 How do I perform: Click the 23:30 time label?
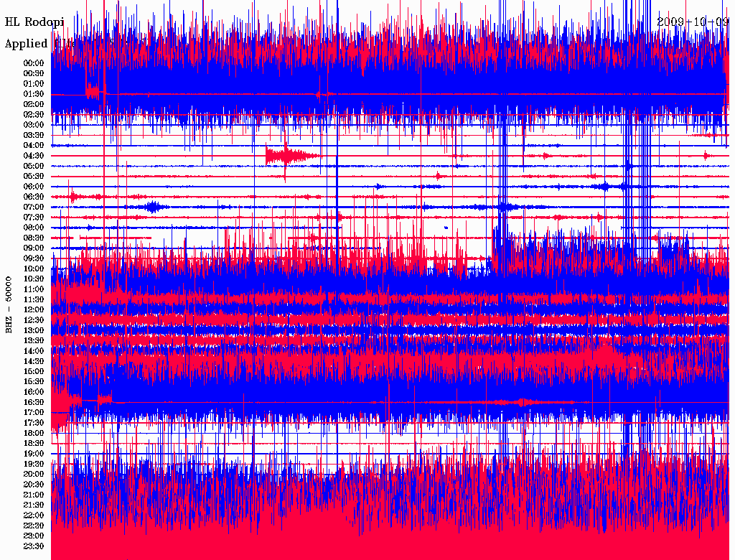(x=34, y=546)
